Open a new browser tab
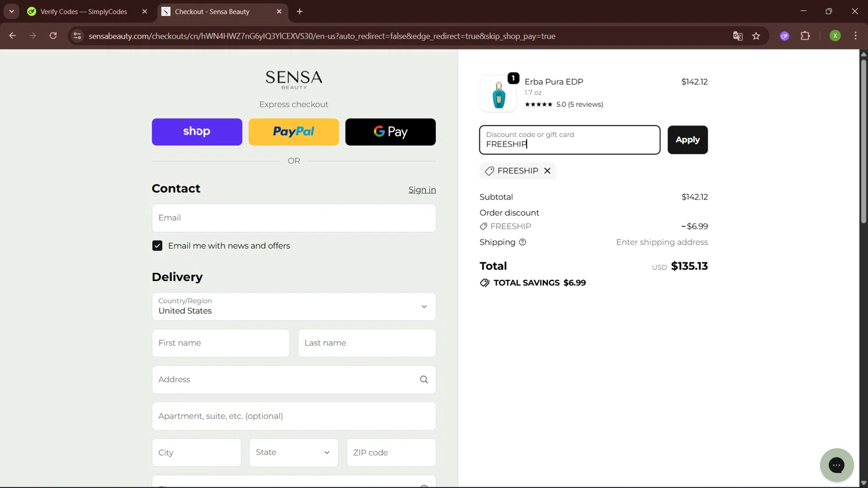The height and width of the screenshot is (488, 868). (x=300, y=12)
